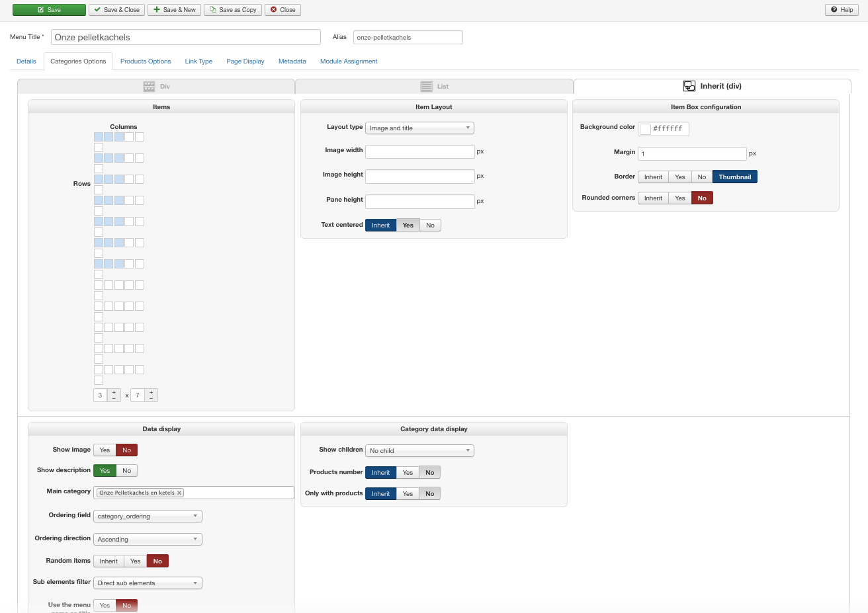
Task: Set Text centered to No
Action: tap(430, 225)
